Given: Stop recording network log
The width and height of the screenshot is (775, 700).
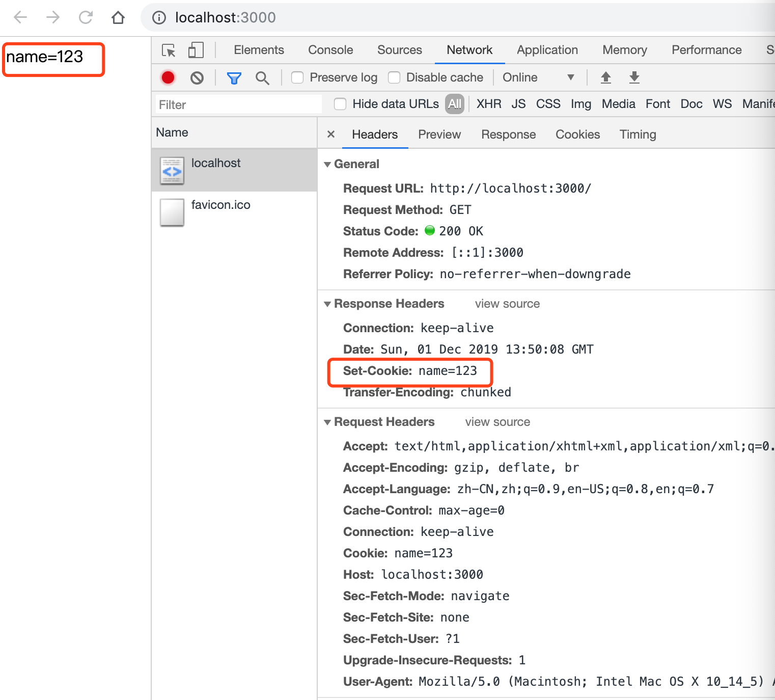Looking at the screenshot, I should pyautogui.click(x=168, y=77).
